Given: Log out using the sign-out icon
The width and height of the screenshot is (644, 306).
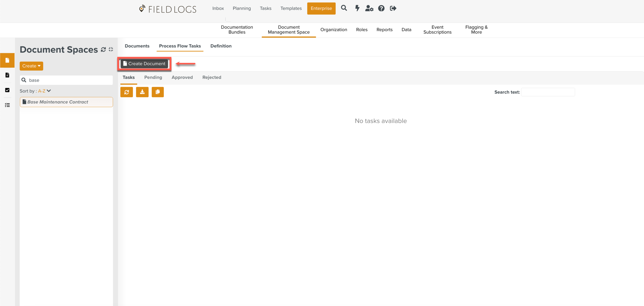Looking at the screenshot, I should (x=393, y=8).
